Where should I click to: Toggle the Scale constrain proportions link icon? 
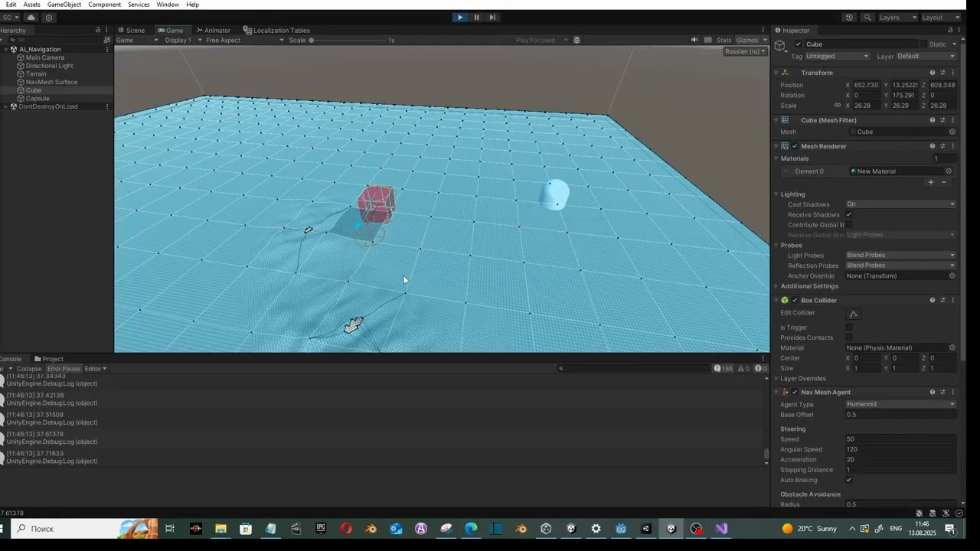tap(837, 106)
